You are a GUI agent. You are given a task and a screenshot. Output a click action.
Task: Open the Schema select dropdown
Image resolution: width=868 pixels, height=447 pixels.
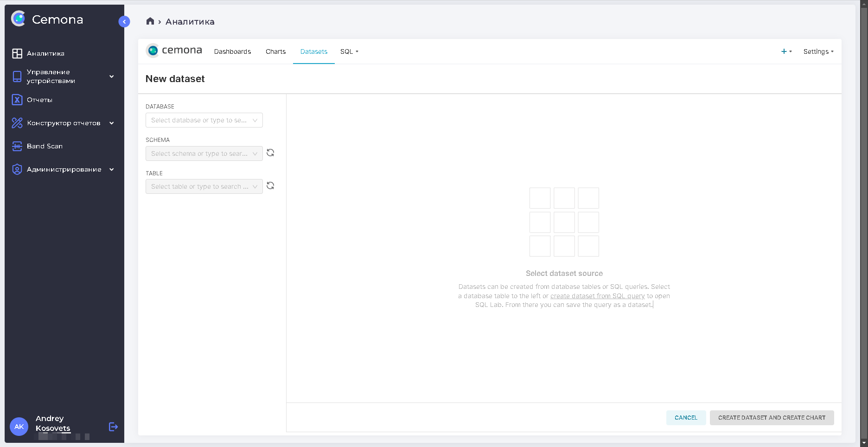[x=204, y=153]
